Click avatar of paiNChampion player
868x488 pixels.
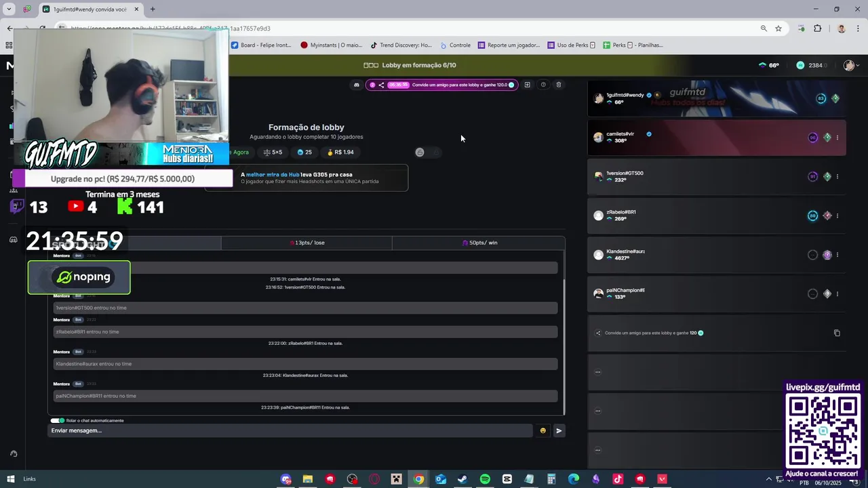pos(598,294)
